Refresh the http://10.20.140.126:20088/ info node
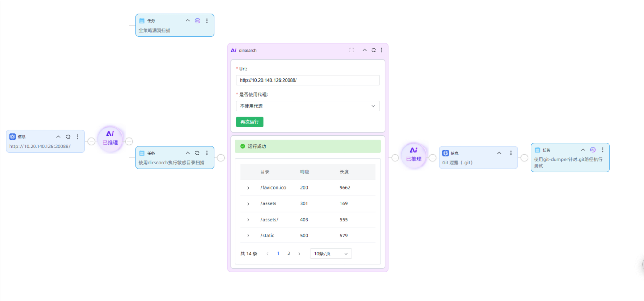The height and width of the screenshot is (301, 644). coord(68,137)
